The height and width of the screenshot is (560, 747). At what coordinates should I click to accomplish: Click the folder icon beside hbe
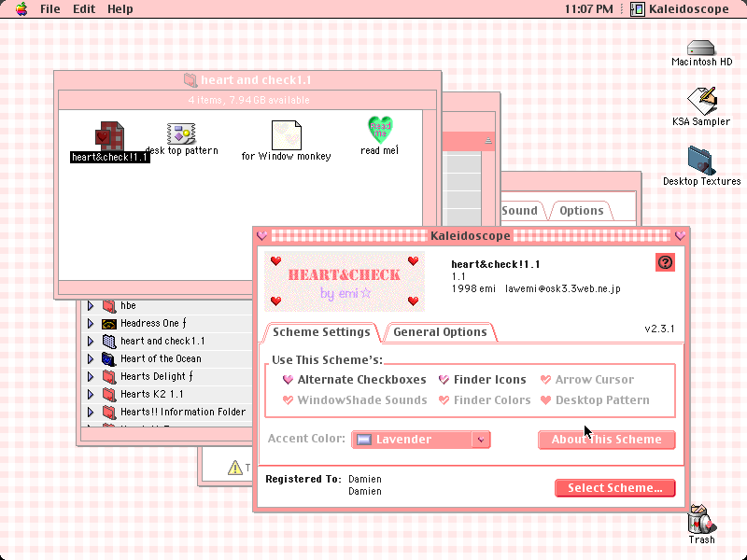[x=109, y=306]
